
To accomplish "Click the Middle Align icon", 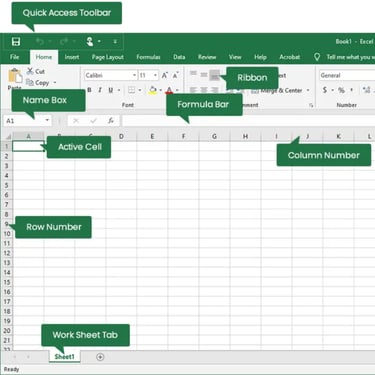I will [204, 74].
